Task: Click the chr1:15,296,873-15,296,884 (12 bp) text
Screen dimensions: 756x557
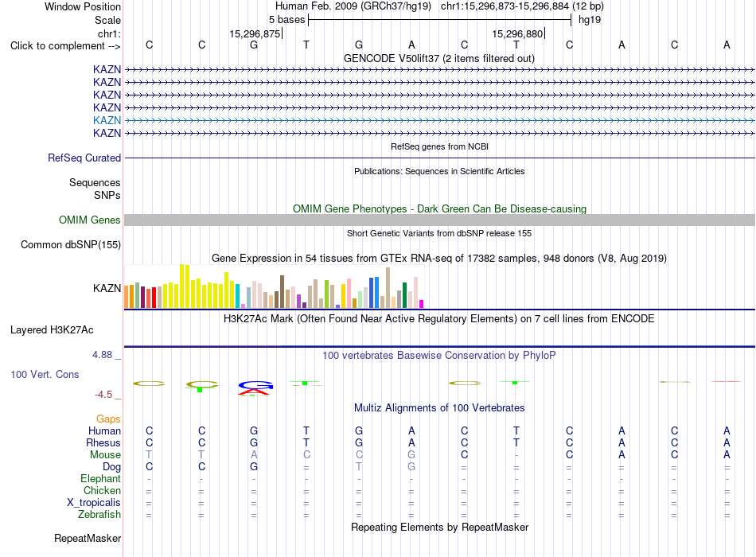Action: coord(522,6)
